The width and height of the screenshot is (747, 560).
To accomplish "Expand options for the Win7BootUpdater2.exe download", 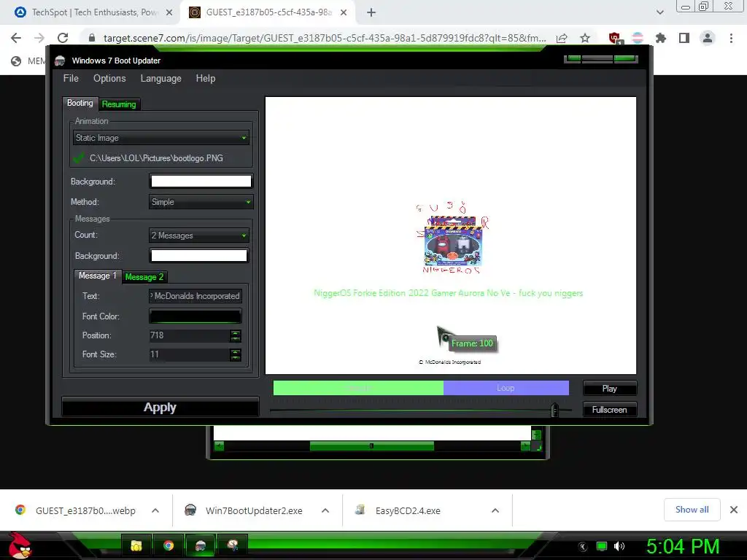I will point(325,510).
